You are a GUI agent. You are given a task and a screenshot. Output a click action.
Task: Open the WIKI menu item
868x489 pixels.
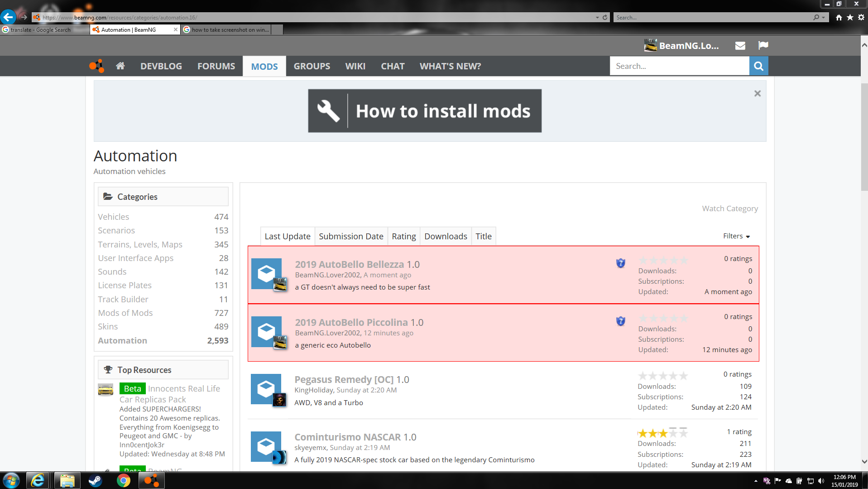click(x=355, y=66)
